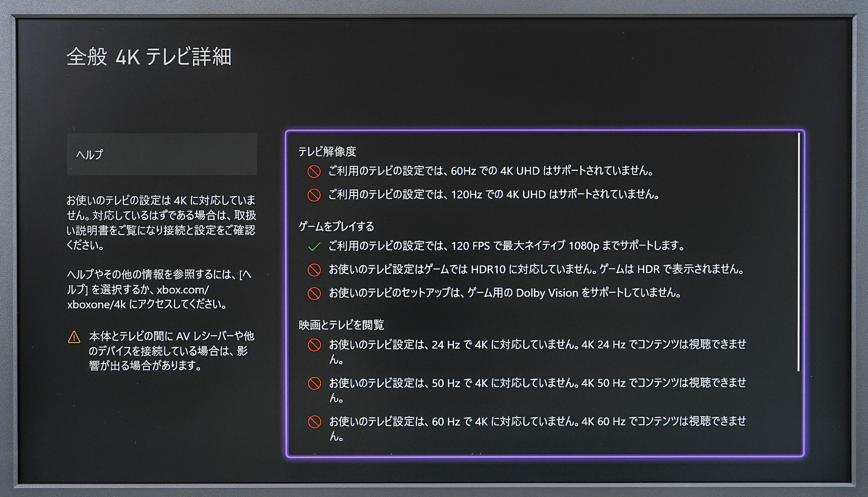Click yellow warning triangle about AV receiver
The height and width of the screenshot is (497, 868).
pos(74,337)
